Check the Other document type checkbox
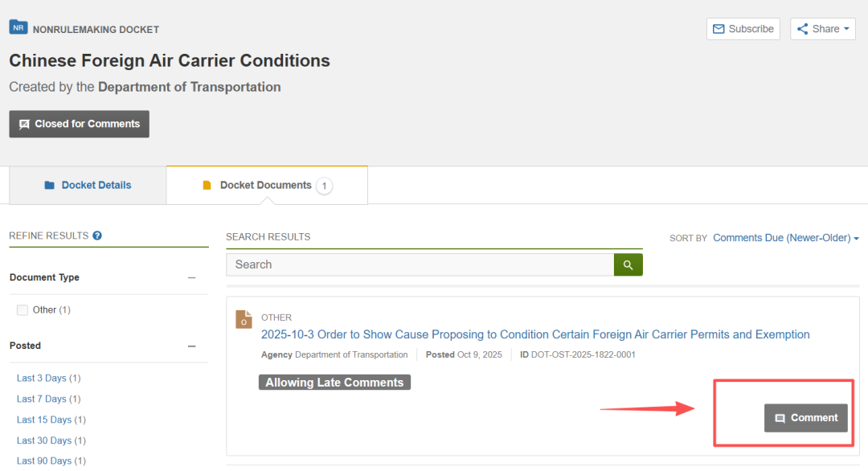Screen dimensions: 868x471 coord(23,310)
